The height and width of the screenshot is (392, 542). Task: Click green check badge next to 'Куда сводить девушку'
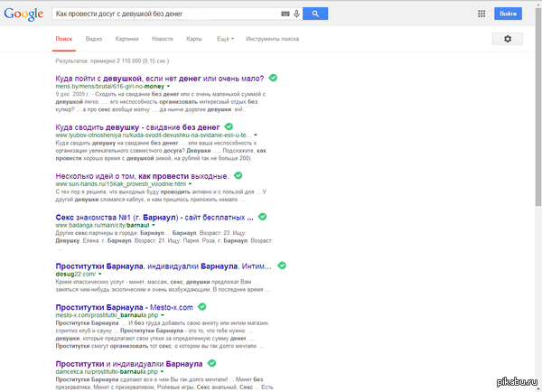(x=229, y=126)
